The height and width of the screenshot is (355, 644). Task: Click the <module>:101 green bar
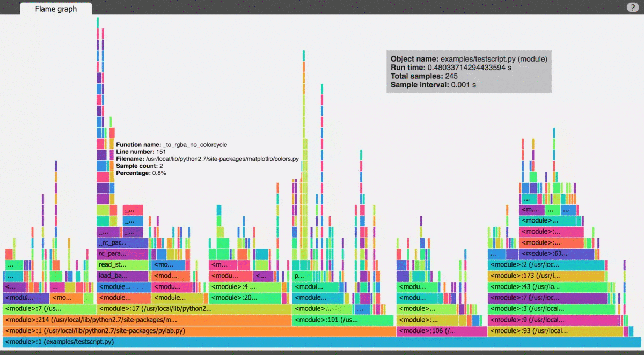(342, 320)
